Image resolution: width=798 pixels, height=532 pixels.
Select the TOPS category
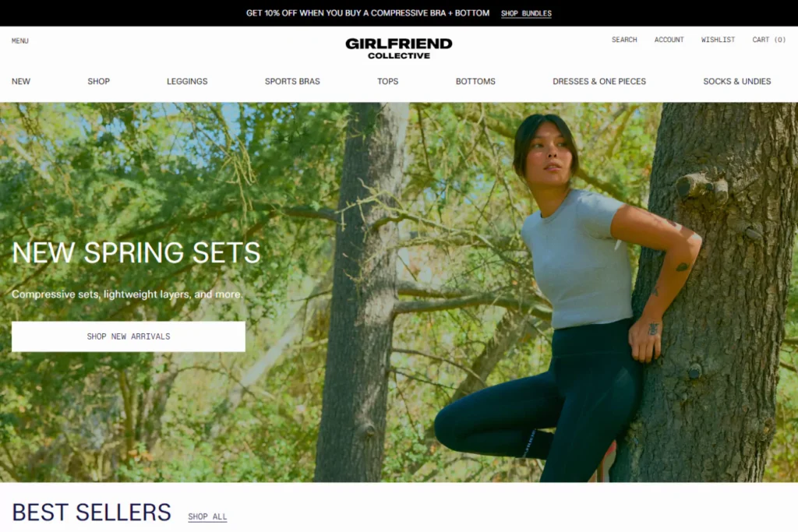pyautogui.click(x=387, y=81)
